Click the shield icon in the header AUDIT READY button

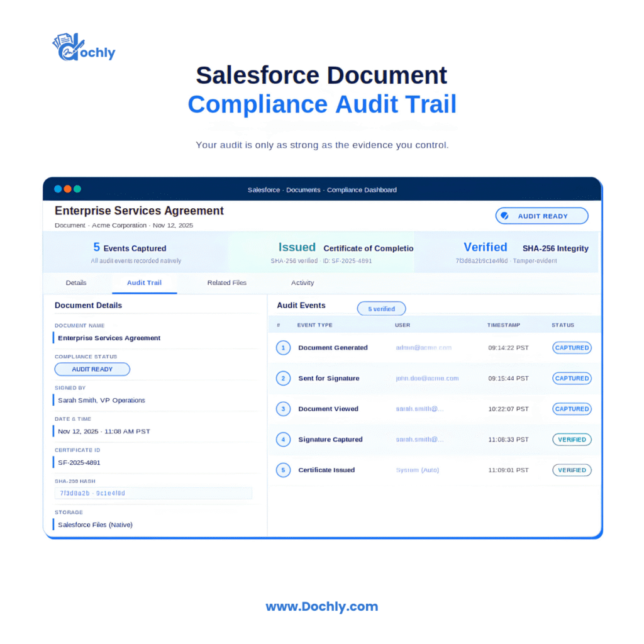[505, 216]
